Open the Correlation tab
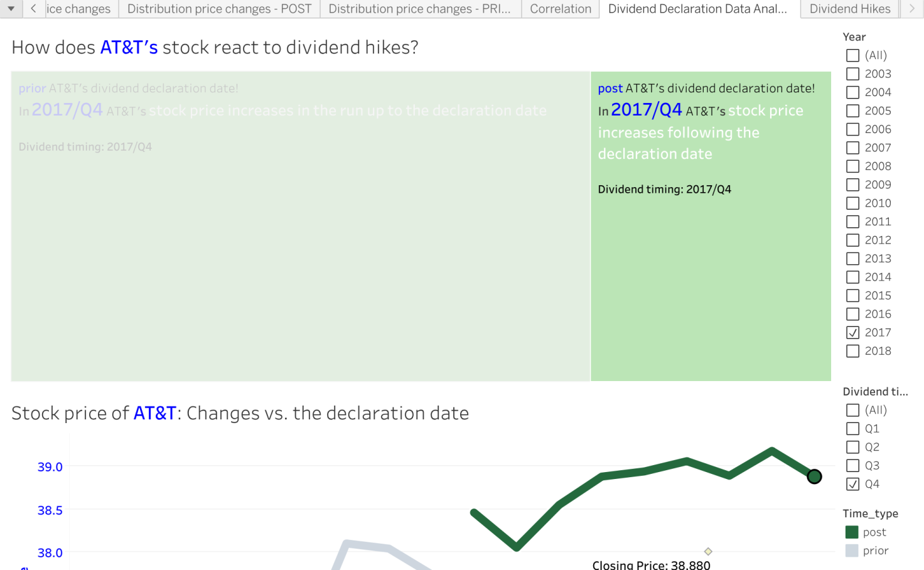Viewport: 924px width, 570px height. (x=561, y=9)
